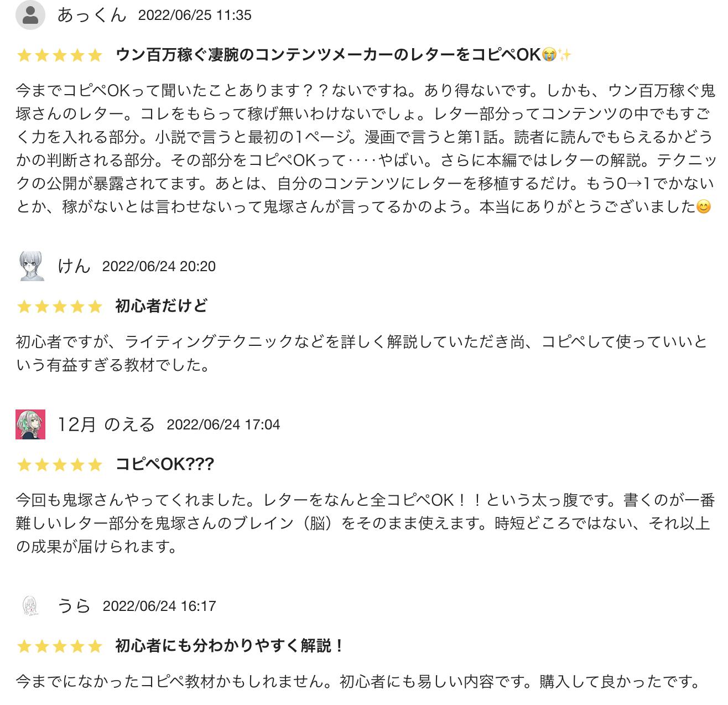Image resolution: width=728 pixels, height=705 pixels.
Task: Visit reviewer けん's profile name
Action: 74,266
